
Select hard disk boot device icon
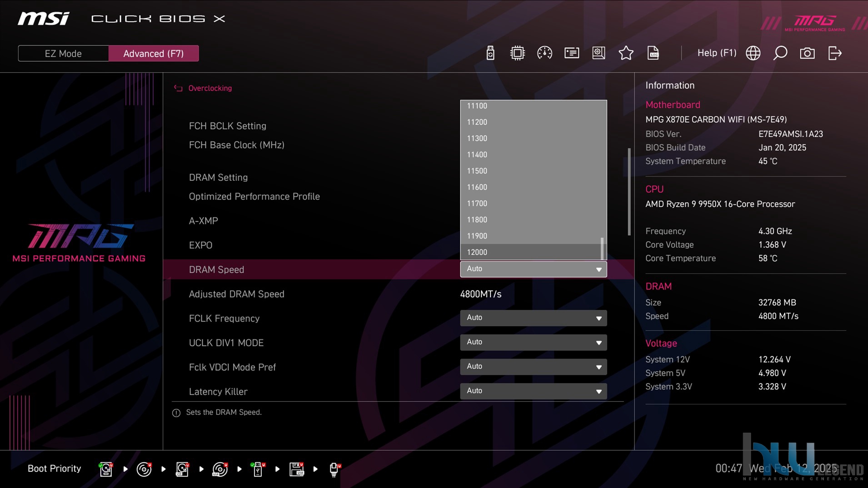[x=105, y=469]
